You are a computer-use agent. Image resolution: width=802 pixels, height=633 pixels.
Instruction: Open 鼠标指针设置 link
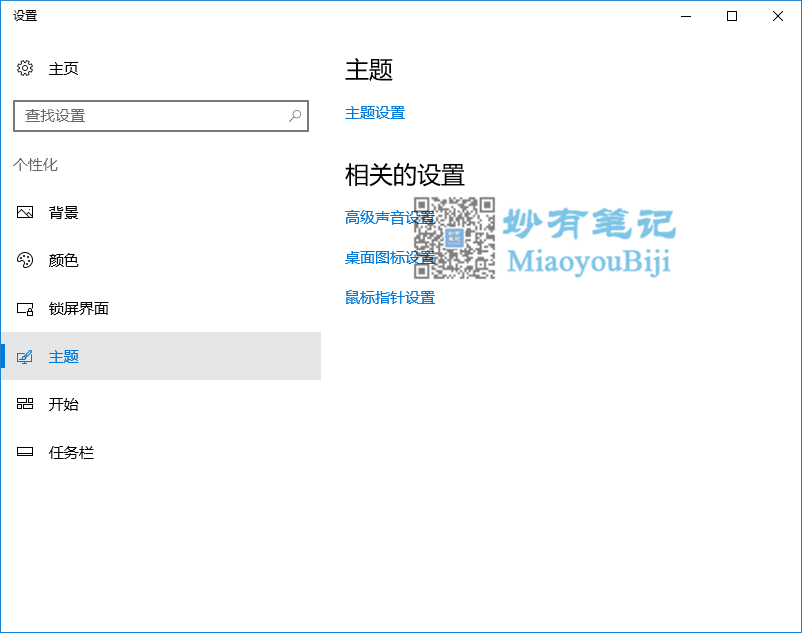[x=390, y=298]
